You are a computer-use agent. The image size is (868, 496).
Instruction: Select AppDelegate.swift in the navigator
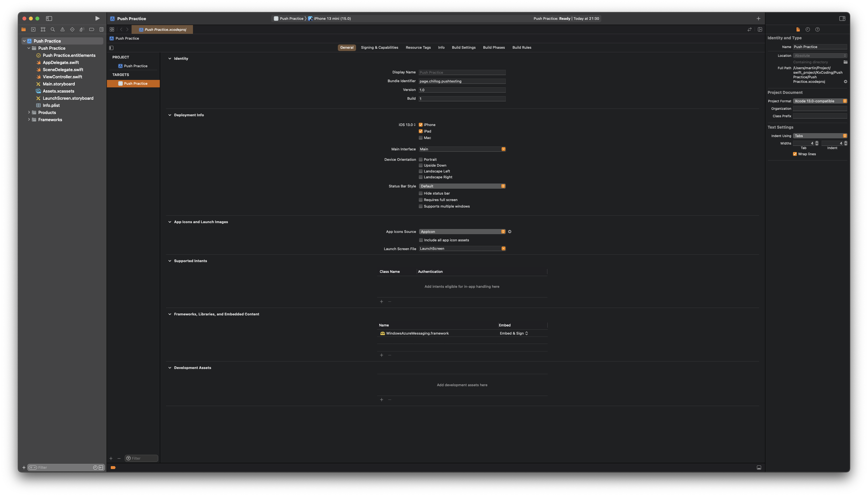coord(61,62)
